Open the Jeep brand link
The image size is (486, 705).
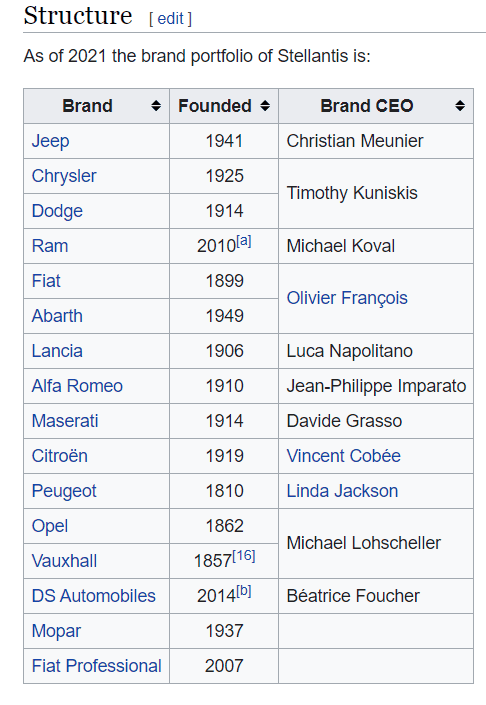[x=50, y=141]
